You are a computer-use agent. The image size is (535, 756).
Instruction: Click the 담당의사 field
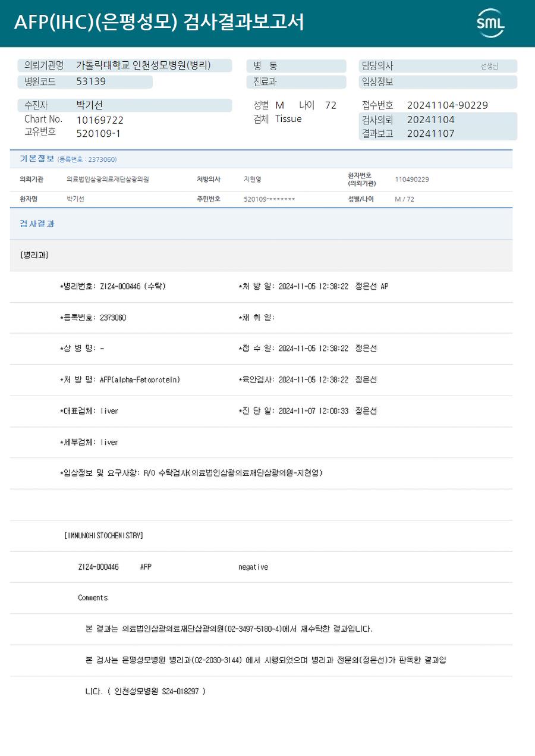pos(438,66)
